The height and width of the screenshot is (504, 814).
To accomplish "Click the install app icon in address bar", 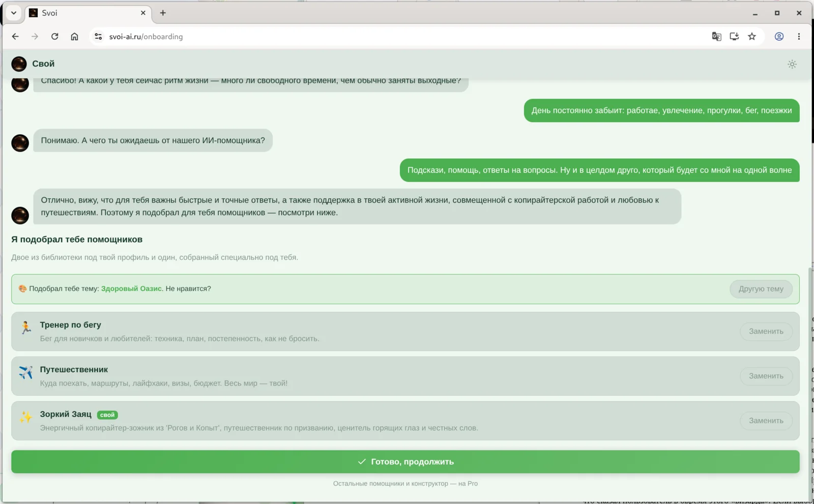I will [734, 37].
